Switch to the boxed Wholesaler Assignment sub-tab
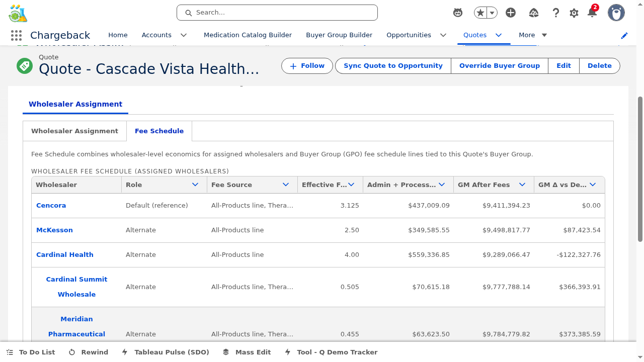 [x=74, y=131]
